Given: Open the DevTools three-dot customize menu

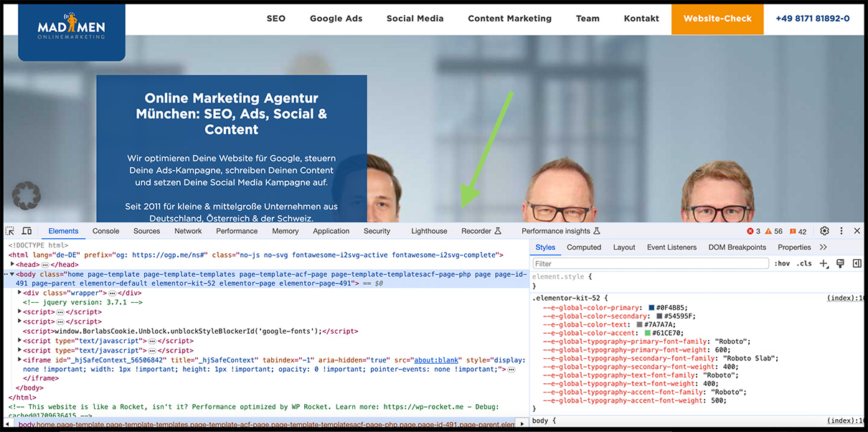Looking at the screenshot, I should [841, 231].
